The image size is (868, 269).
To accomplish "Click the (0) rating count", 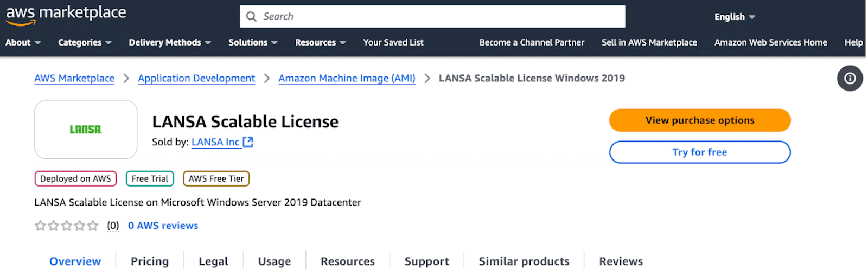I will (113, 226).
